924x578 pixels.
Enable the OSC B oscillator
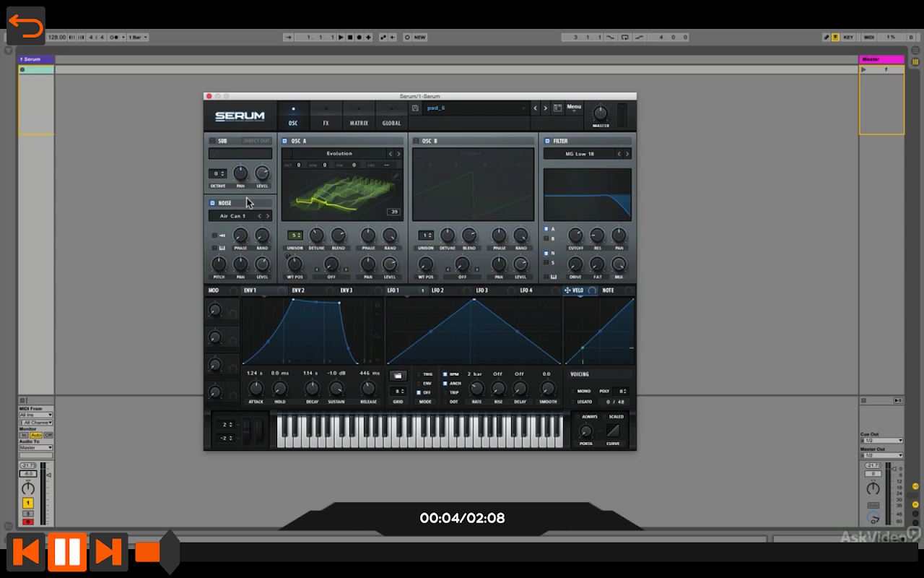pos(417,141)
